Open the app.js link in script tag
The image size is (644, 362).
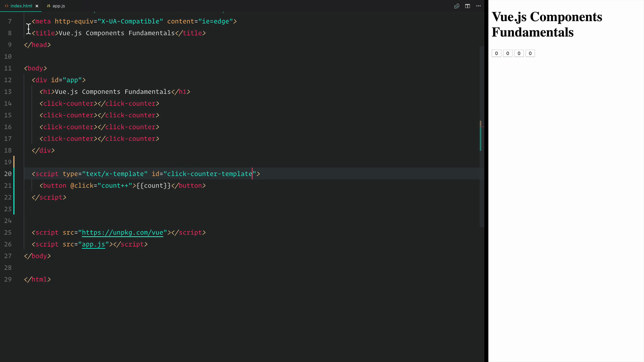click(94, 244)
